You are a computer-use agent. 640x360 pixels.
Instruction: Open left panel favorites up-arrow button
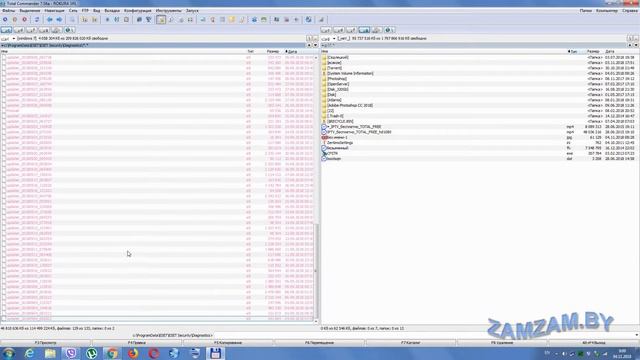coord(309,45)
